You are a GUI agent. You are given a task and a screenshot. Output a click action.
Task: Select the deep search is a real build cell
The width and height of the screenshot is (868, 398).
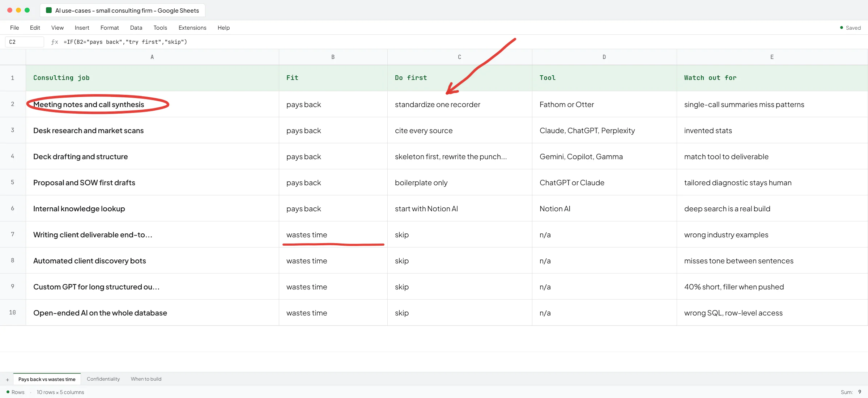click(x=772, y=208)
